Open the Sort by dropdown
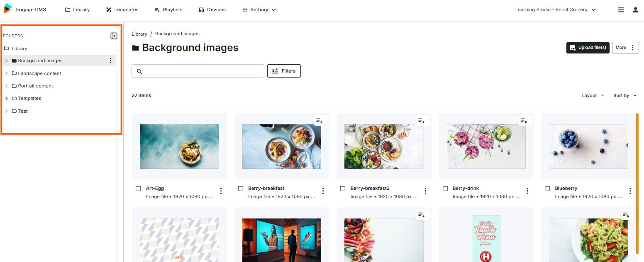This screenshot has width=644, height=262. pos(625,95)
